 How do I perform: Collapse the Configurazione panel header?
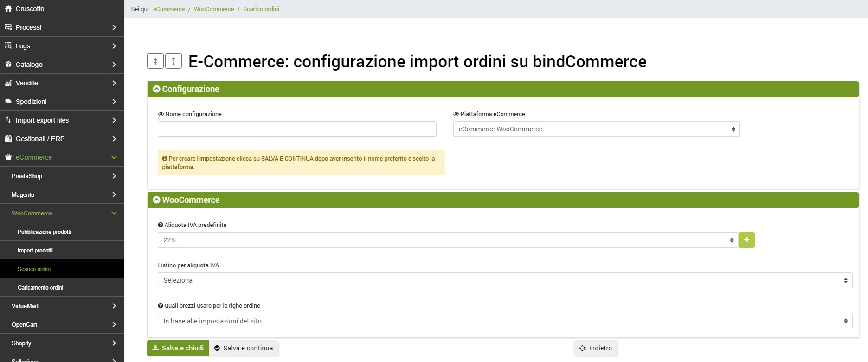(x=157, y=89)
